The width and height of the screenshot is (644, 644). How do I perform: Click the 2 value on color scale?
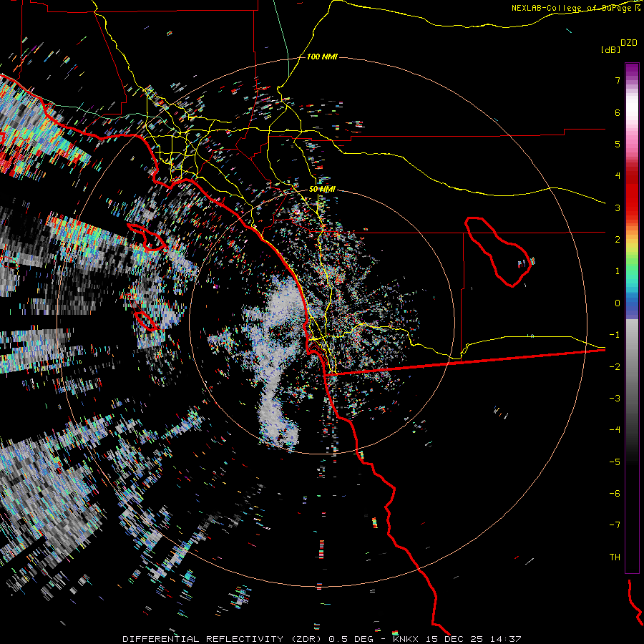coord(618,240)
